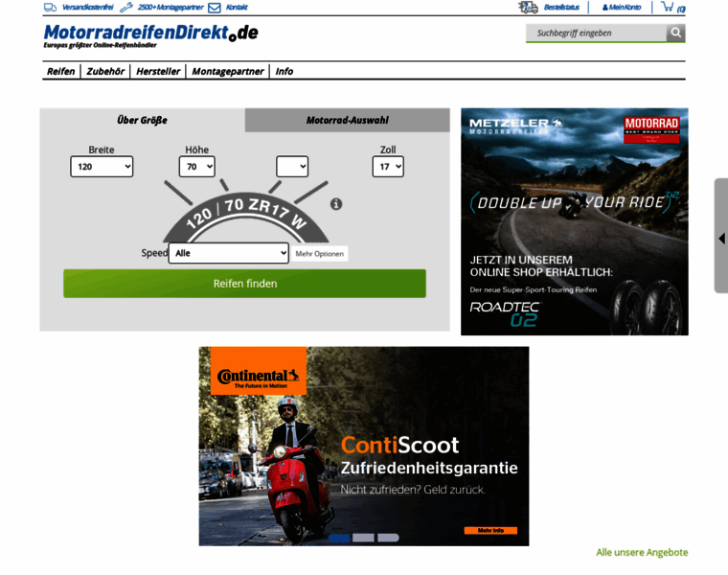Open the Reifen menu
This screenshot has width=728, height=575.
coord(60,71)
